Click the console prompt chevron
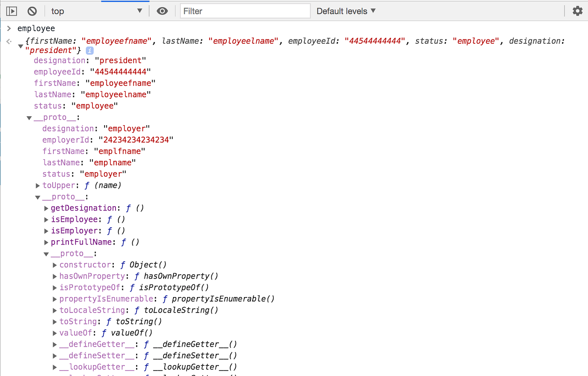 click(9, 28)
